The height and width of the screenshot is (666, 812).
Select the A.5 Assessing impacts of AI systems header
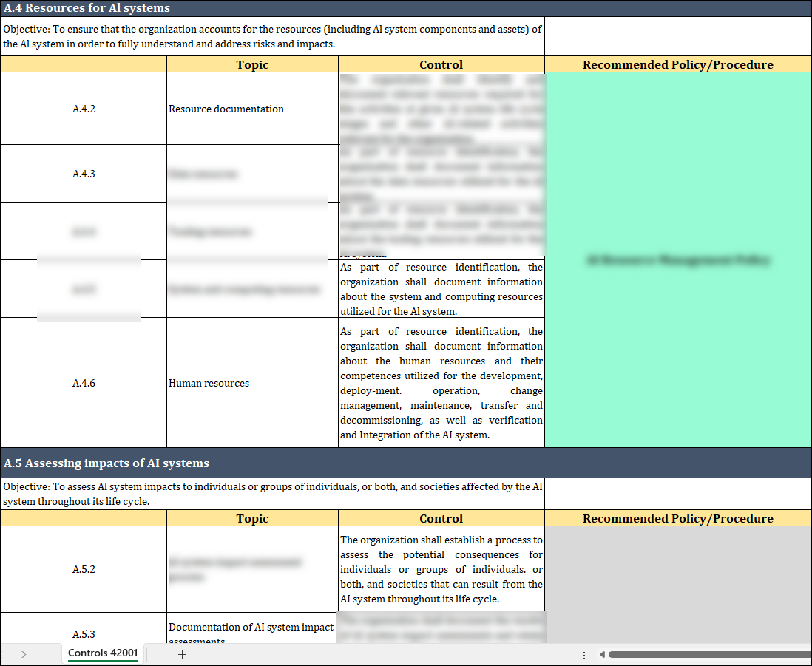(106, 463)
